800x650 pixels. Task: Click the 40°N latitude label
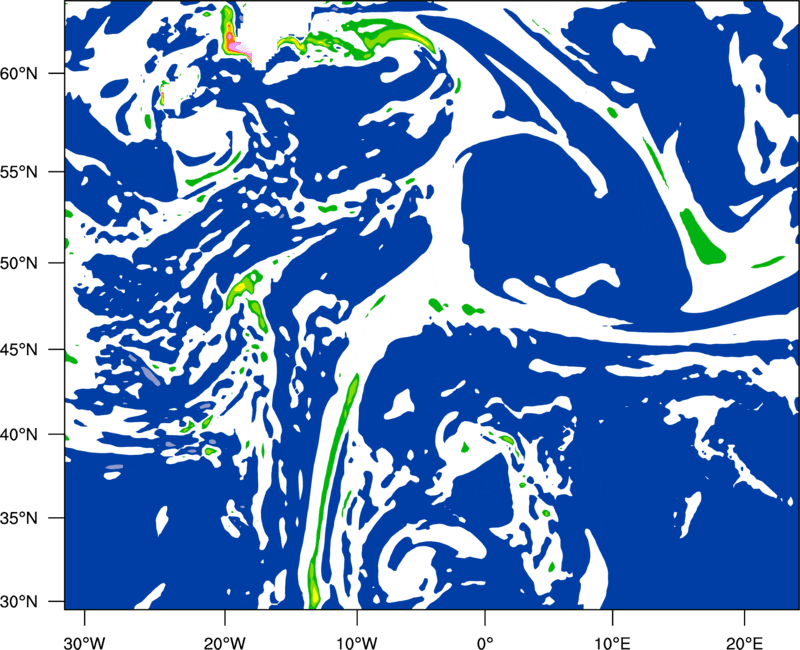coord(19,435)
